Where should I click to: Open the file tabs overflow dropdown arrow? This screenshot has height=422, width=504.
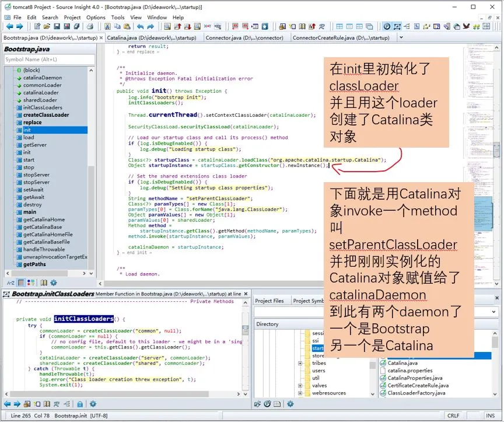401,37
